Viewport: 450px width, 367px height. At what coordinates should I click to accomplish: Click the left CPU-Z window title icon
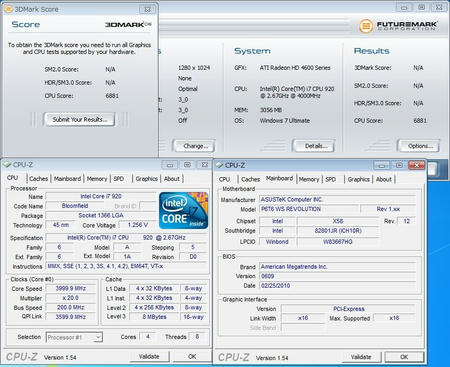point(7,164)
